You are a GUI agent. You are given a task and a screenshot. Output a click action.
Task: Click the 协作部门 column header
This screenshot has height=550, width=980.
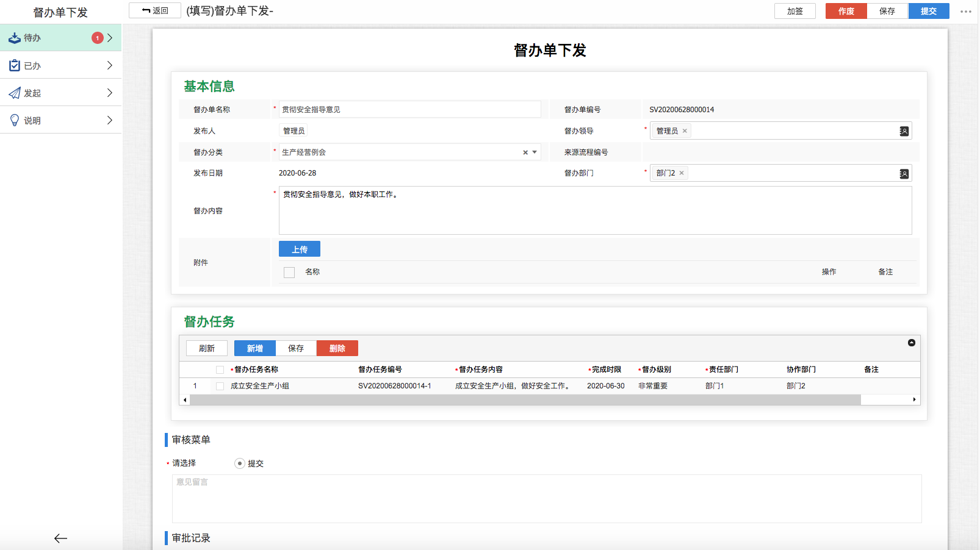click(x=801, y=370)
